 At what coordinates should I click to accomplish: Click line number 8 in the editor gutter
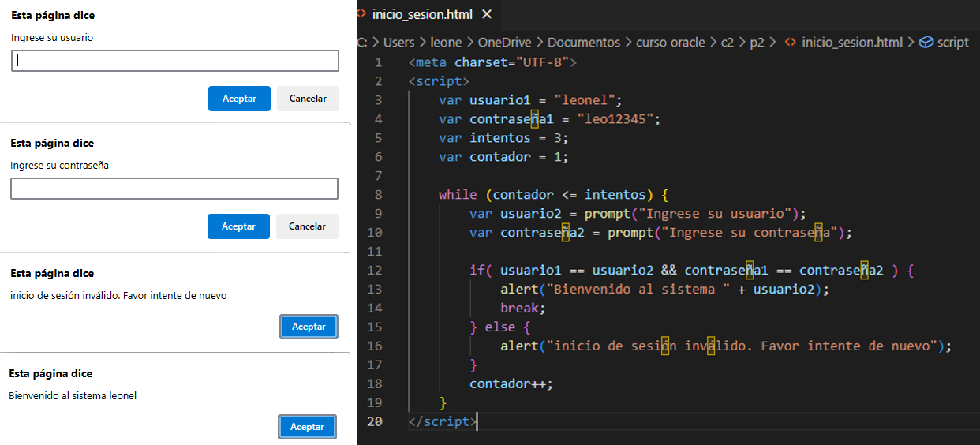point(379,195)
